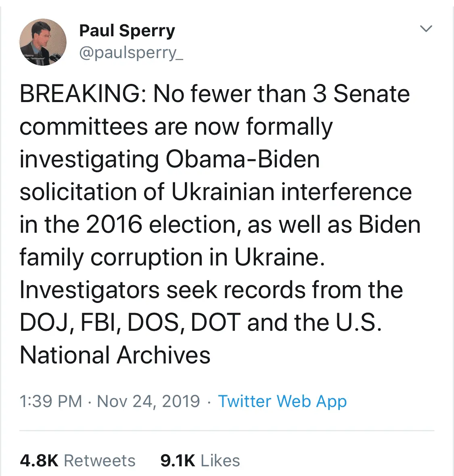
Task: Click the "3 Senate" text in tweet
Action: (361, 94)
